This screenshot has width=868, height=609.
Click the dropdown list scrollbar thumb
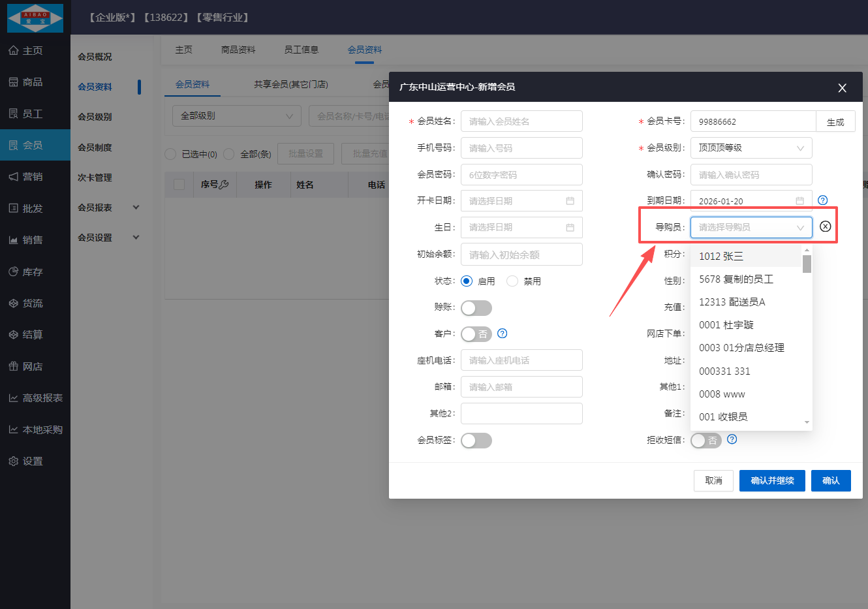[x=807, y=264]
